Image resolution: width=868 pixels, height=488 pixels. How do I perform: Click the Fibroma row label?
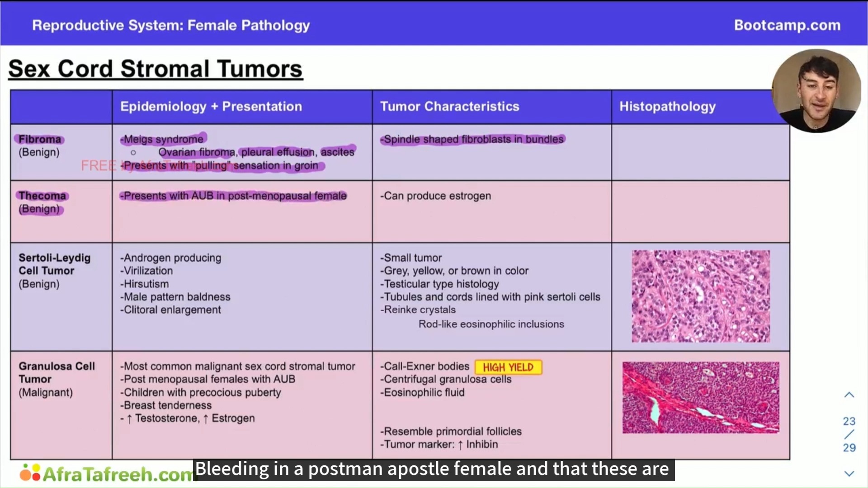pos(40,139)
